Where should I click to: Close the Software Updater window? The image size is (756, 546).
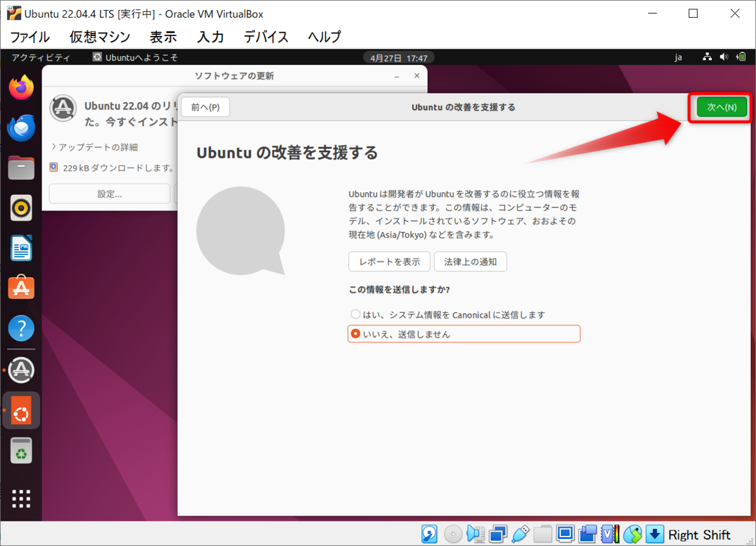click(416, 76)
